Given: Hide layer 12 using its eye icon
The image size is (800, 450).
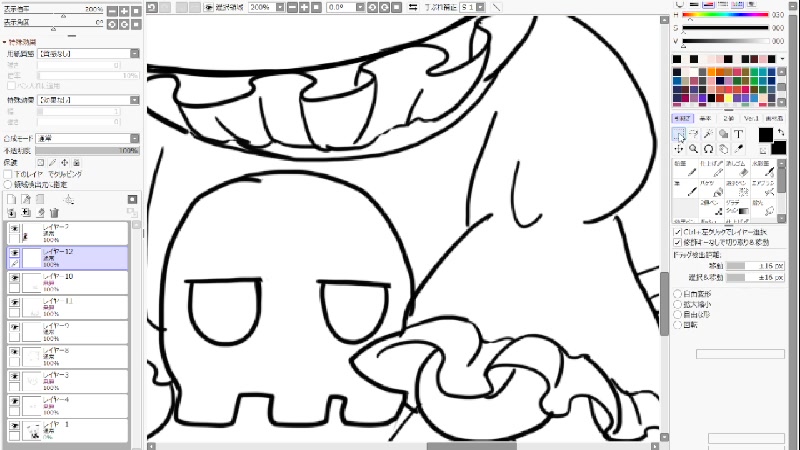Looking at the screenshot, I should (14, 254).
